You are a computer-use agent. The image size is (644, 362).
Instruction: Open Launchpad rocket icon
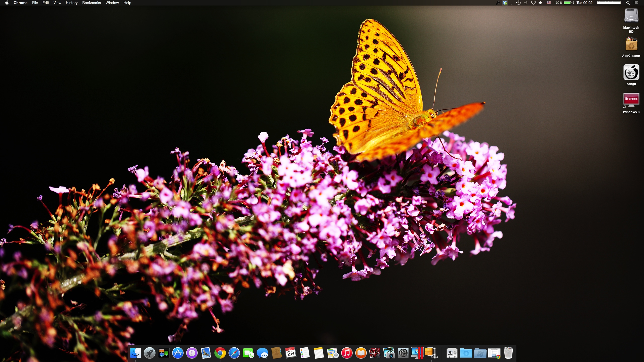pyautogui.click(x=149, y=353)
